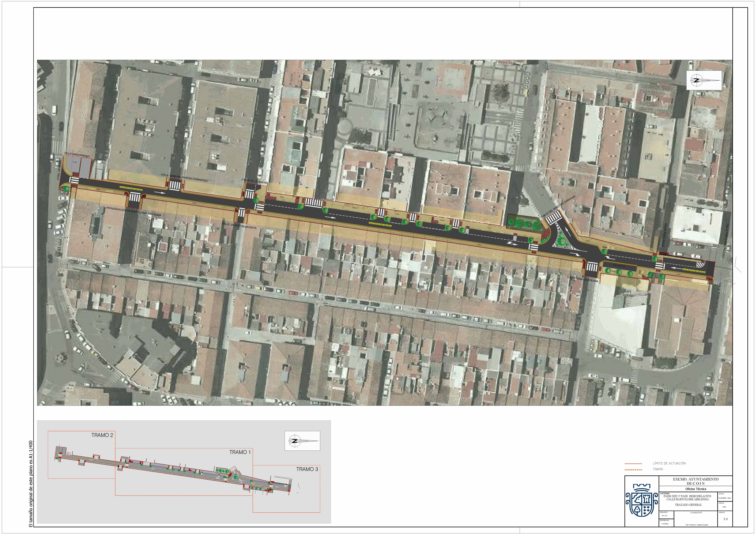Click the Prolongación de Bartolomé Abelenda label
This screenshot has height=534, width=756.
[133, 212]
